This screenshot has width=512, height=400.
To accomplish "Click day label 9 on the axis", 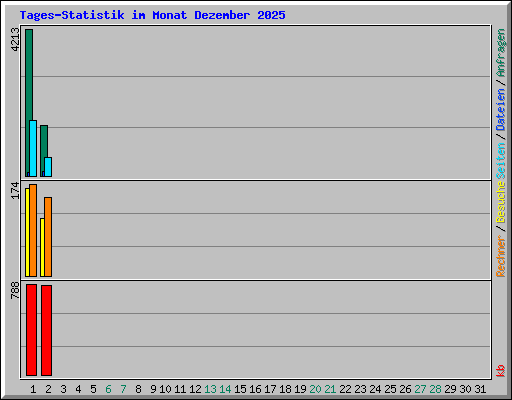I will coord(153,389).
